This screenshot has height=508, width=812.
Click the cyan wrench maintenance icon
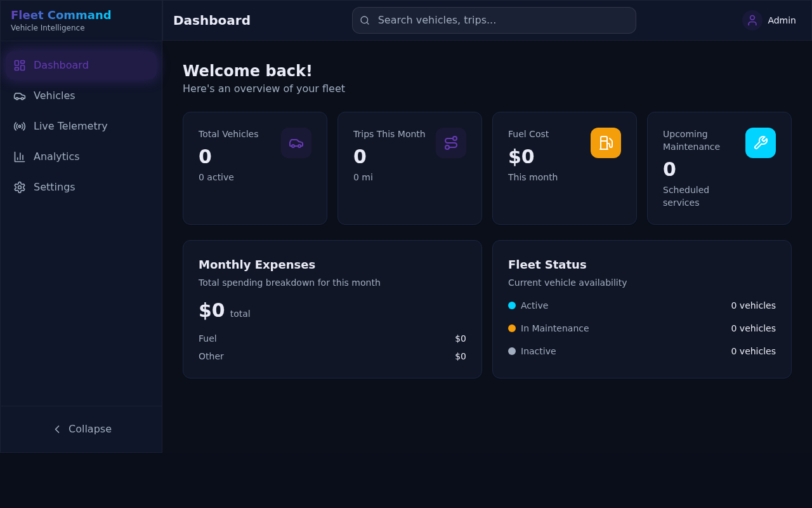[x=761, y=143]
